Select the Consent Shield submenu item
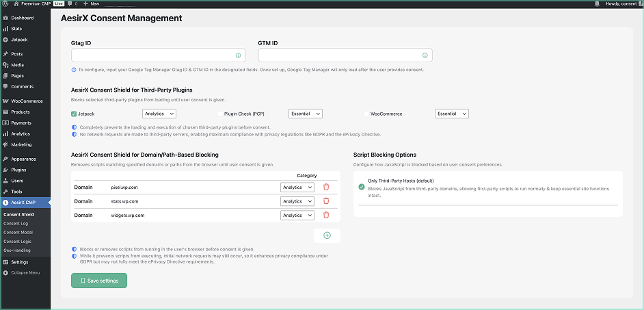 tap(18, 215)
